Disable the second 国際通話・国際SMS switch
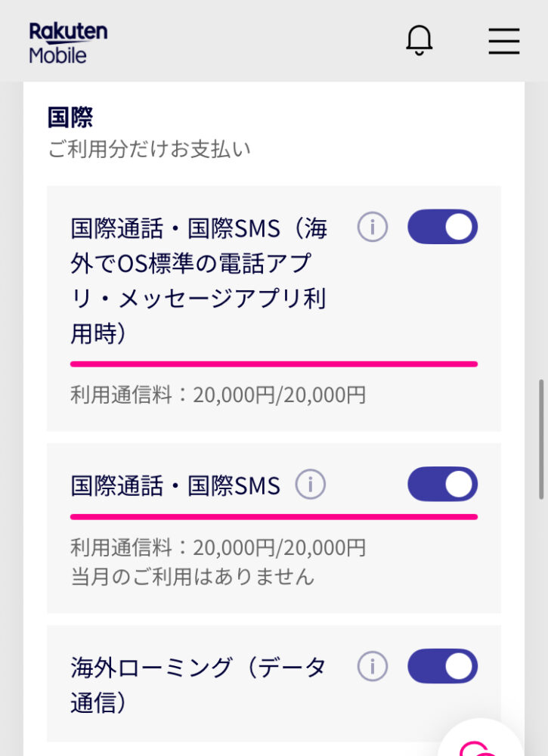Screen dimensions: 548x756 442,484
